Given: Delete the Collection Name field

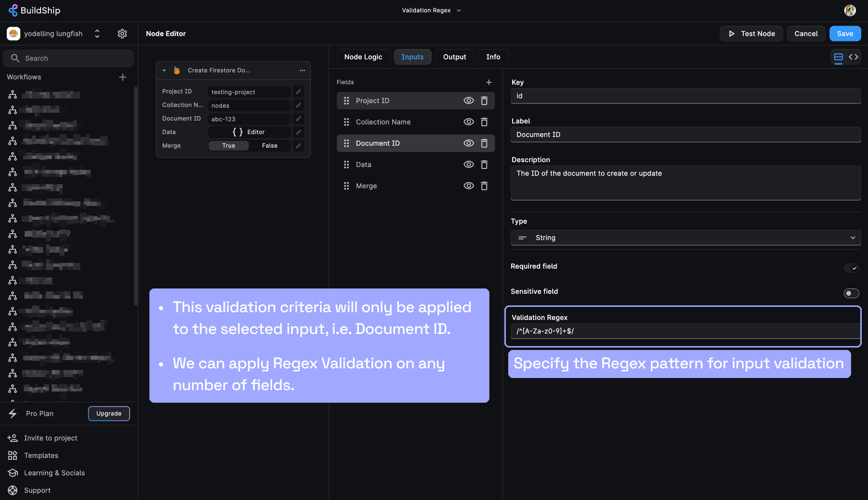Looking at the screenshot, I should click(x=484, y=122).
